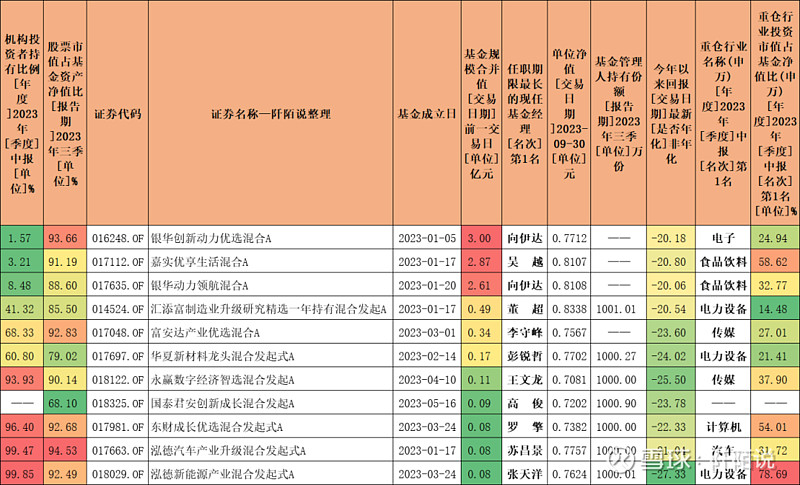Viewport: 800px width, 485px height.
Task: Click the 基金成立日 column header
Action: click(427, 114)
